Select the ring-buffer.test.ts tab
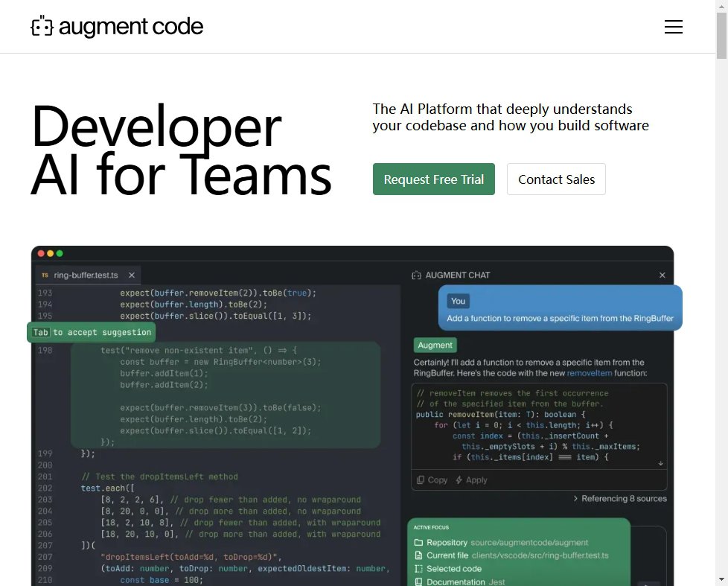The height and width of the screenshot is (586, 728). click(86, 274)
